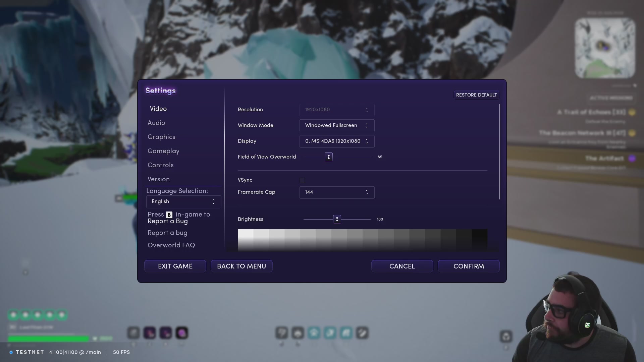Go to the Graphics settings tab
Viewport: 644px width, 362px height.
pos(161,137)
